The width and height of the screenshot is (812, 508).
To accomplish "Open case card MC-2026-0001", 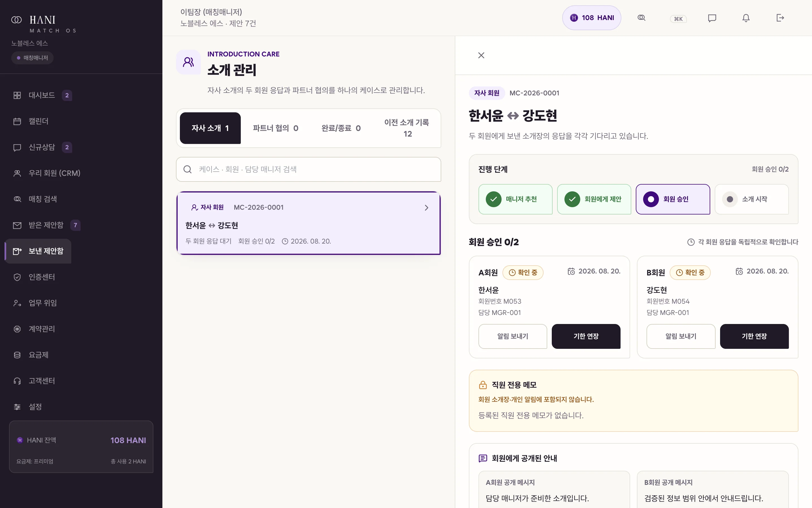I will [308, 223].
